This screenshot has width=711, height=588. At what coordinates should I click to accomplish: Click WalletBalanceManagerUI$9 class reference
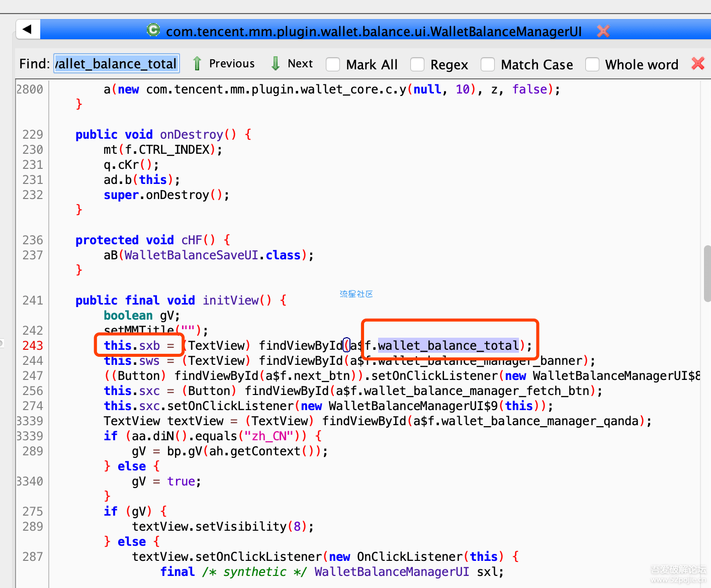coord(413,406)
